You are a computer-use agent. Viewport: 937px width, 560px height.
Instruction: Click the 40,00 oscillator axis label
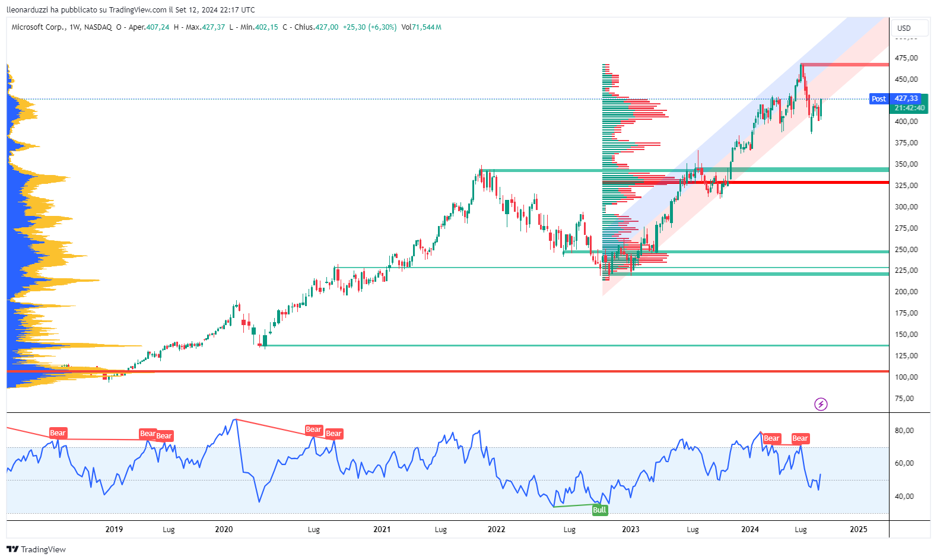[904, 496]
